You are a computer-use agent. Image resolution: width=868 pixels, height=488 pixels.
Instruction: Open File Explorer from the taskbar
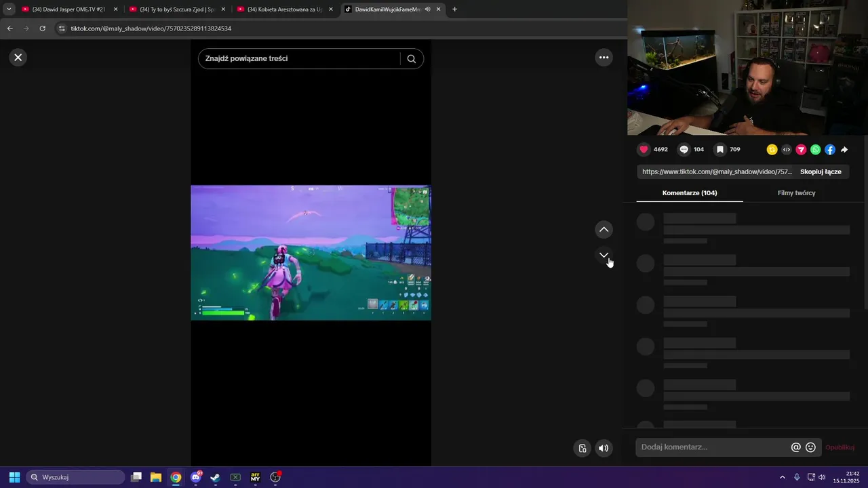pos(156,477)
